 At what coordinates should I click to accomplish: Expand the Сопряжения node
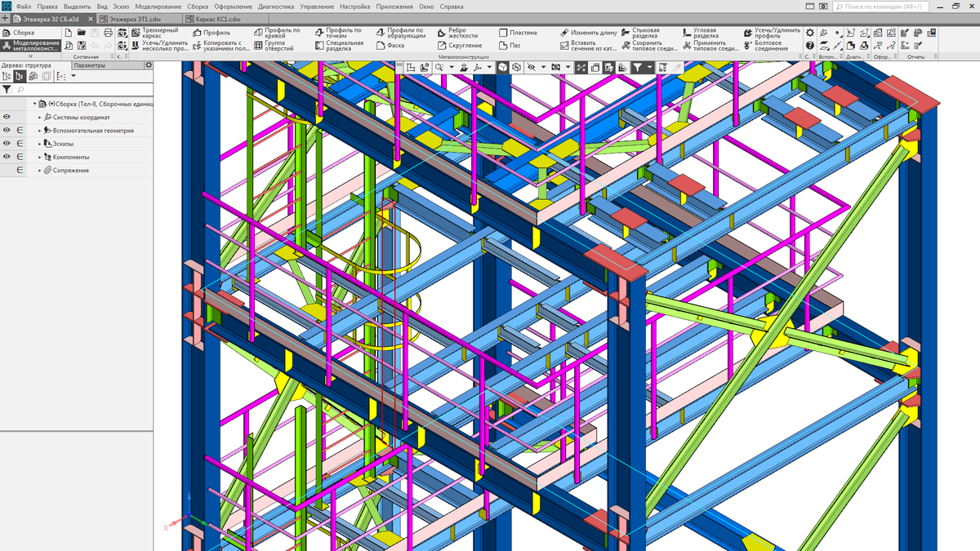coord(39,170)
